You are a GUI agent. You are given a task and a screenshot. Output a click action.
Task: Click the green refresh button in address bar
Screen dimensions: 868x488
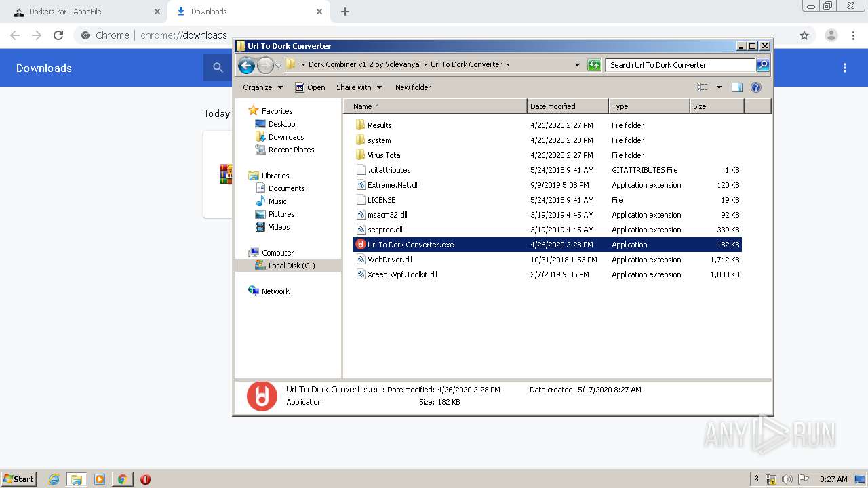594,65
